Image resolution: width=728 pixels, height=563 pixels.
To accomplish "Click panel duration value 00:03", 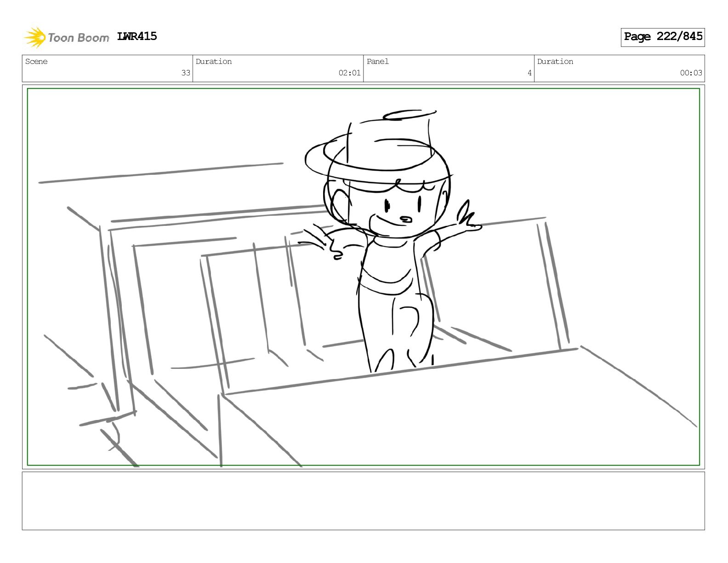I will (691, 73).
